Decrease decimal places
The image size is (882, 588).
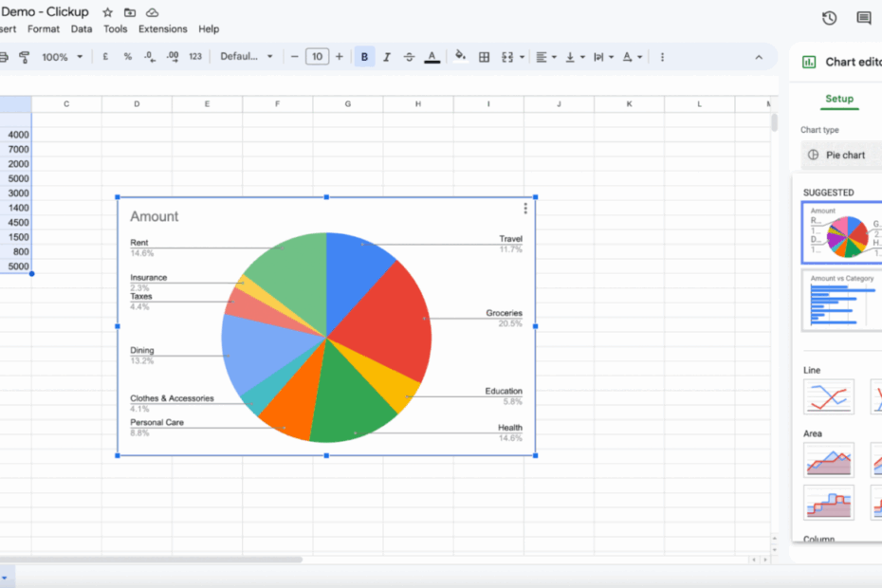(x=150, y=57)
